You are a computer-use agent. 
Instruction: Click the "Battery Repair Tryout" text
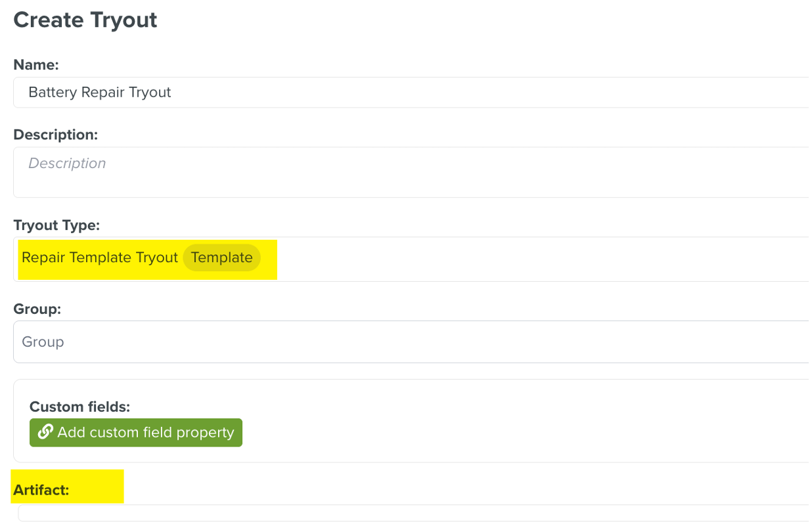(100, 93)
